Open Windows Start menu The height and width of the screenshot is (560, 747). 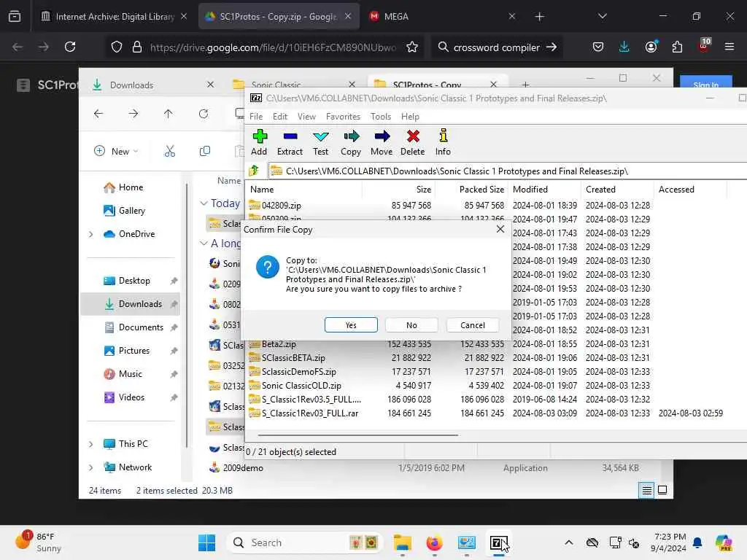(206, 542)
